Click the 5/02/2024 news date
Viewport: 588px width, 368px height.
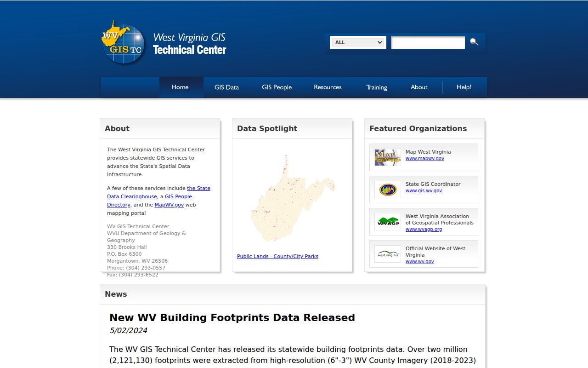pos(128,330)
